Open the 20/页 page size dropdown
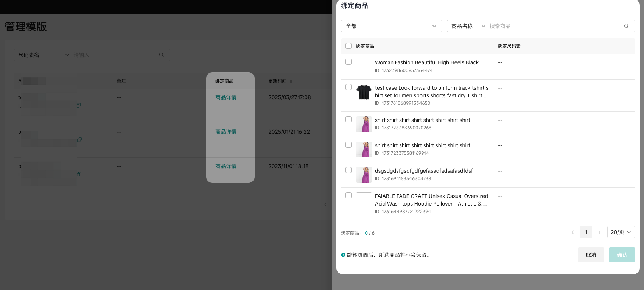Screen dimensions: 644x290 click(x=621, y=232)
